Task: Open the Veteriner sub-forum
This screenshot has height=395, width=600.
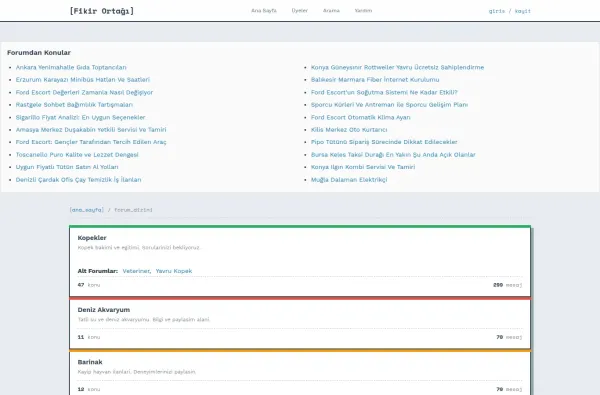Action: click(136, 271)
